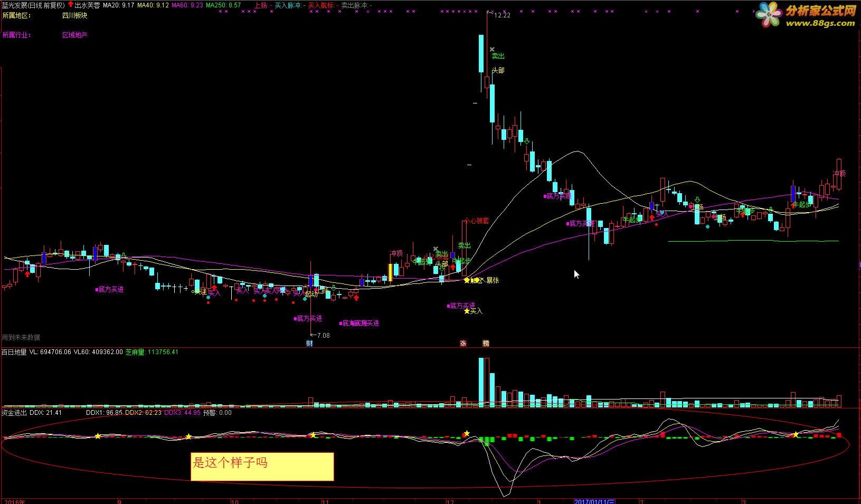
Task: Click the MA20: 9.17 value
Action: [x=118, y=5]
